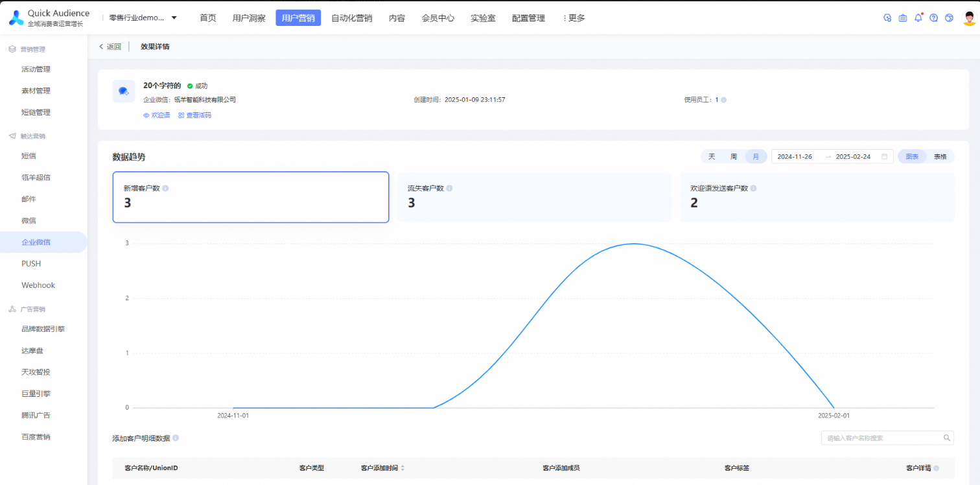980x485 pixels.
Task: Go to the 首页 top tab
Action: (x=208, y=18)
